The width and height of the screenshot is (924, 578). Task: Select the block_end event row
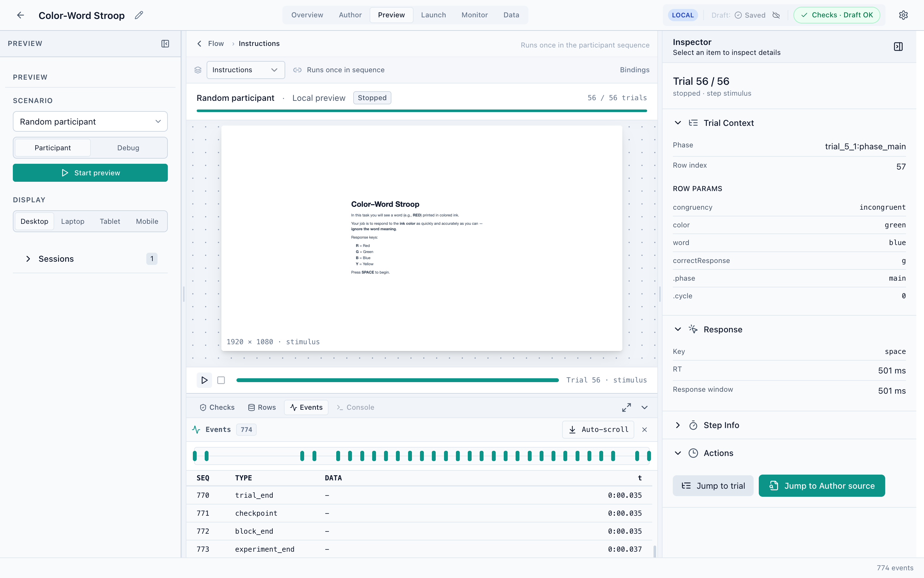coord(419,531)
